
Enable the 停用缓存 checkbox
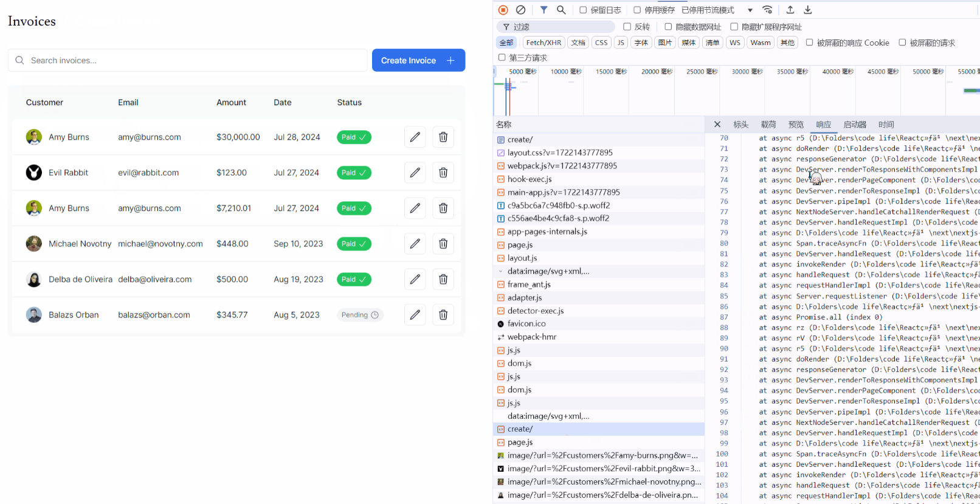pos(637,10)
